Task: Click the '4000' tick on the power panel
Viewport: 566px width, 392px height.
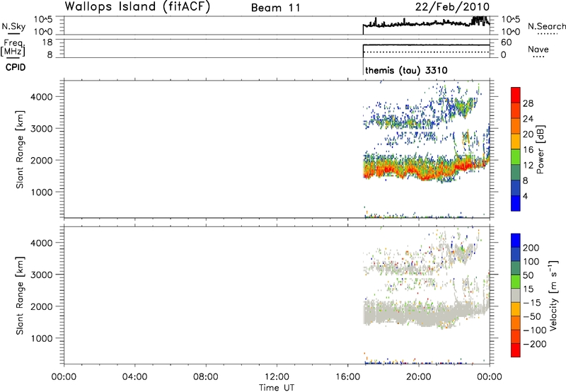Action: pos(42,97)
